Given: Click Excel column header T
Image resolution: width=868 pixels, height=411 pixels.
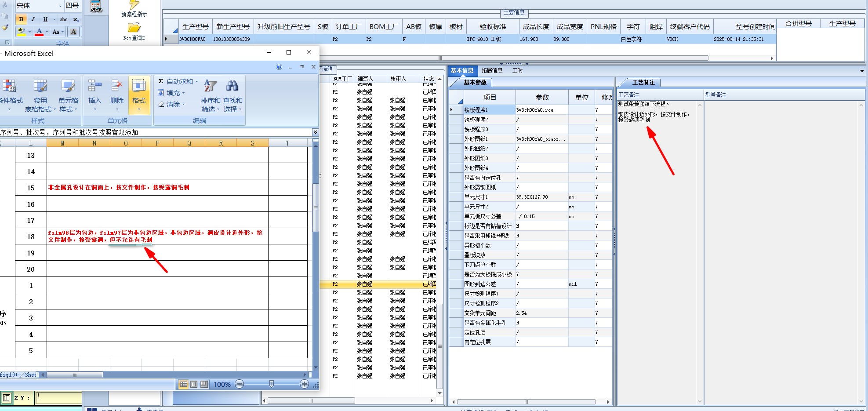Looking at the screenshot, I should tap(287, 143).
